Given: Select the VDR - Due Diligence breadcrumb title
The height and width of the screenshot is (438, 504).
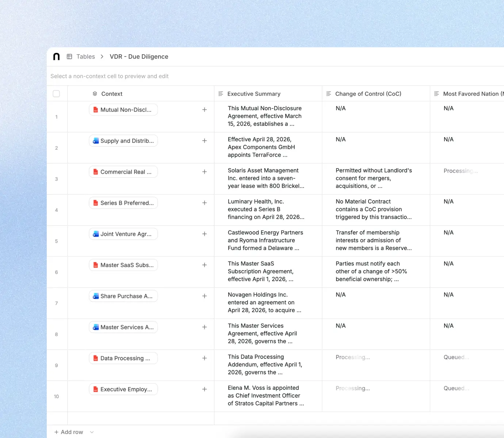Looking at the screenshot, I should (x=139, y=57).
